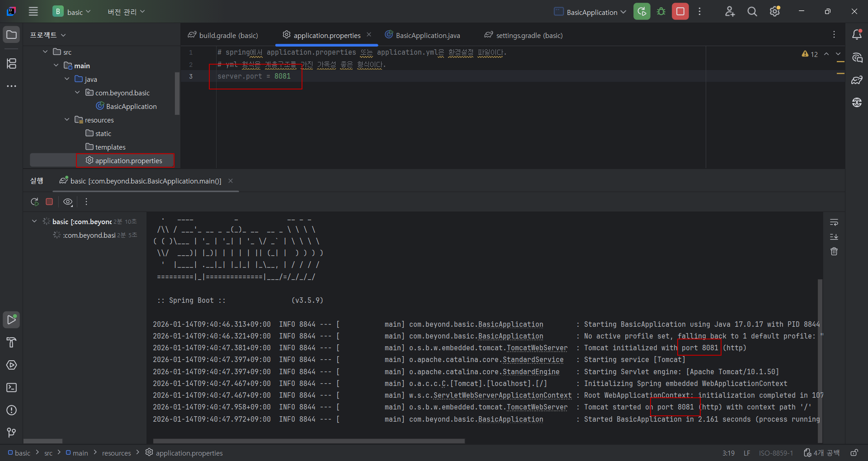Close the basic run tab
868x461 pixels.
[x=231, y=181]
